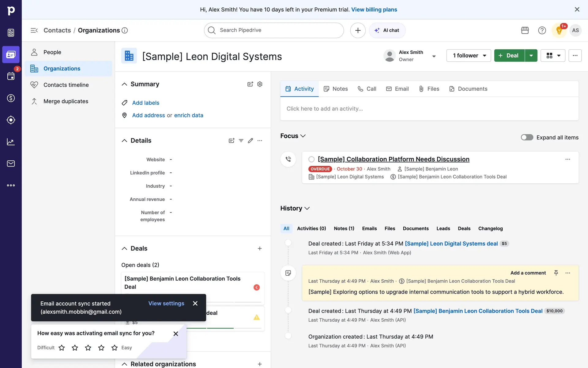Click the View billing plans link
The width and height of the screenshot is (588, 368).
pyautogui.click(x=374, y=10)
